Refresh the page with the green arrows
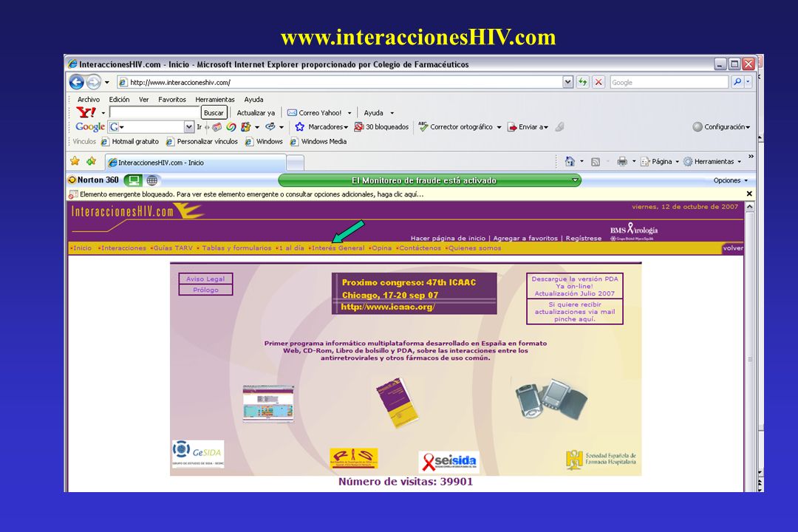This screenshot has width=798, height=532. pos(583,82)
